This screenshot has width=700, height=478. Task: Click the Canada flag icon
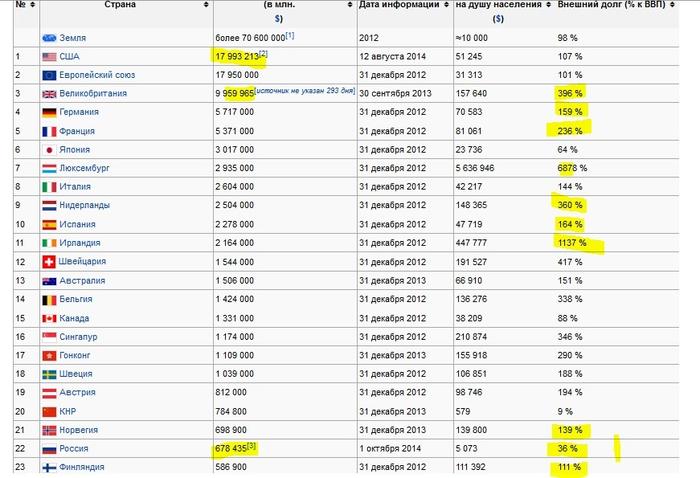[x=49, y=317]
